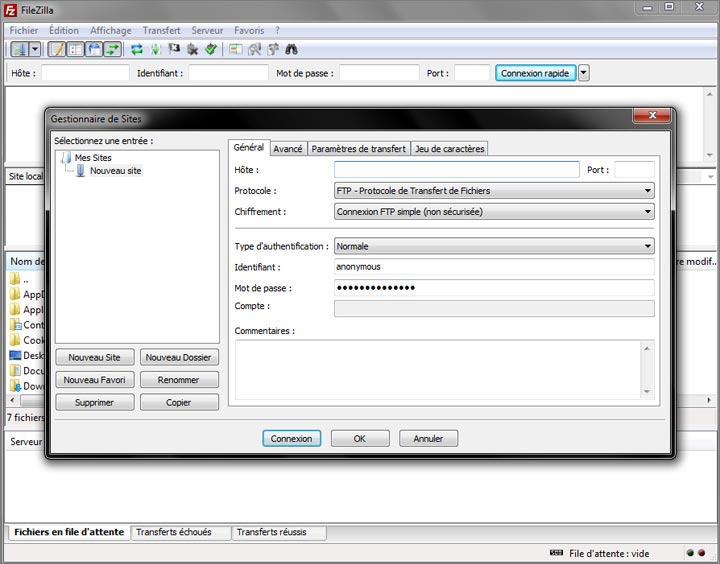The height and width of the screenshot is (564, 720).
Task: Open the Favoris menu
Action: pyautogui.click(x=249, y=30)
